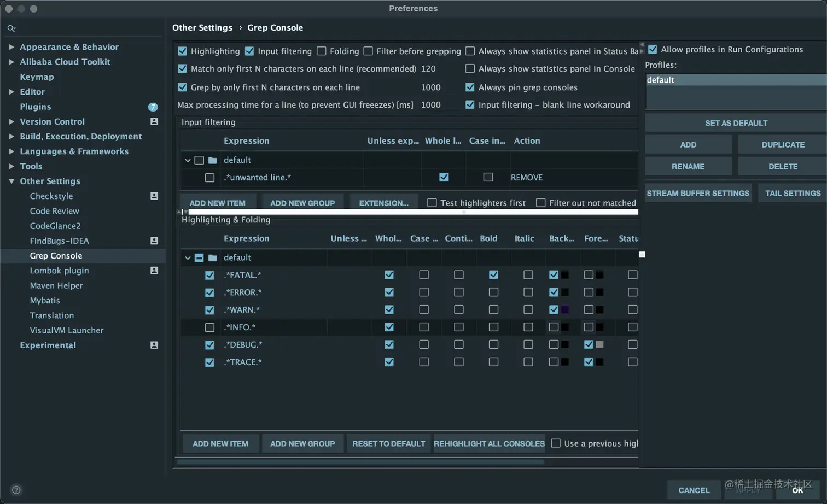Enable the .*INFO.* highlighting row checkbox
The height and width of the screenshot is (504, 827).
point(209,327)
